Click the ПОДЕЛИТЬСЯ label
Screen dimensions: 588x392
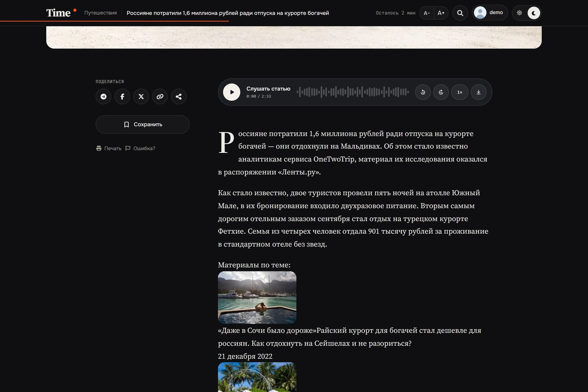[110, 82]
